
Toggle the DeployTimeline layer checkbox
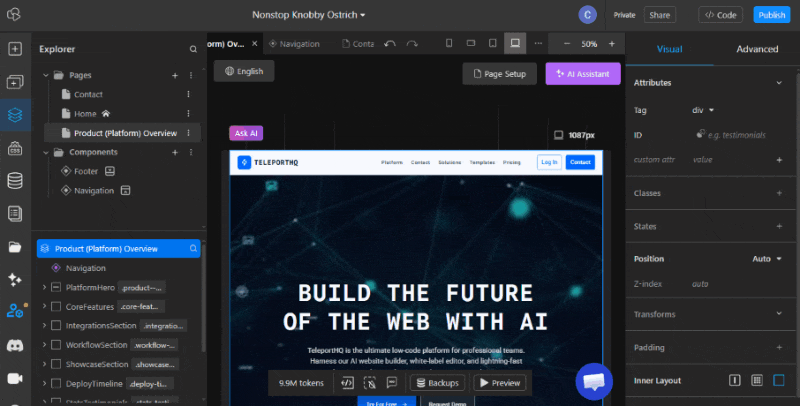click(x=56, y=384)
